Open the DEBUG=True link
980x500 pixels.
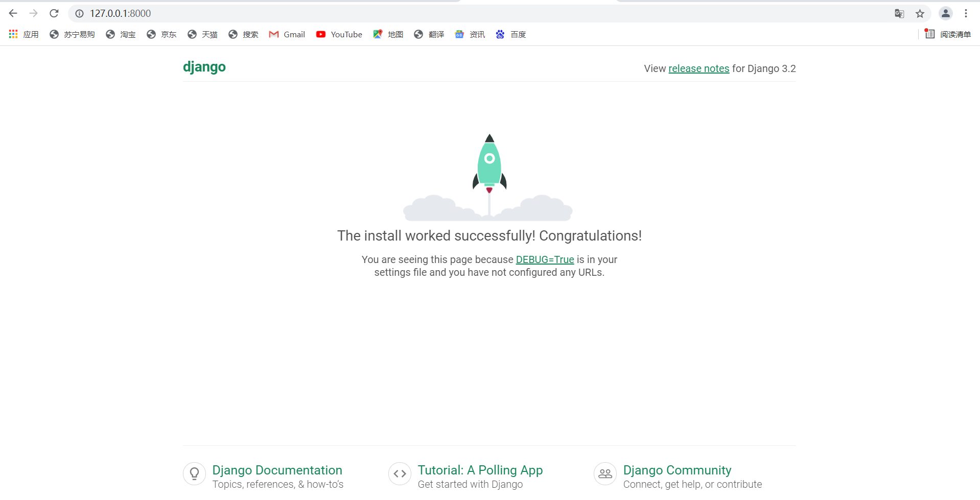pos(545,259)
